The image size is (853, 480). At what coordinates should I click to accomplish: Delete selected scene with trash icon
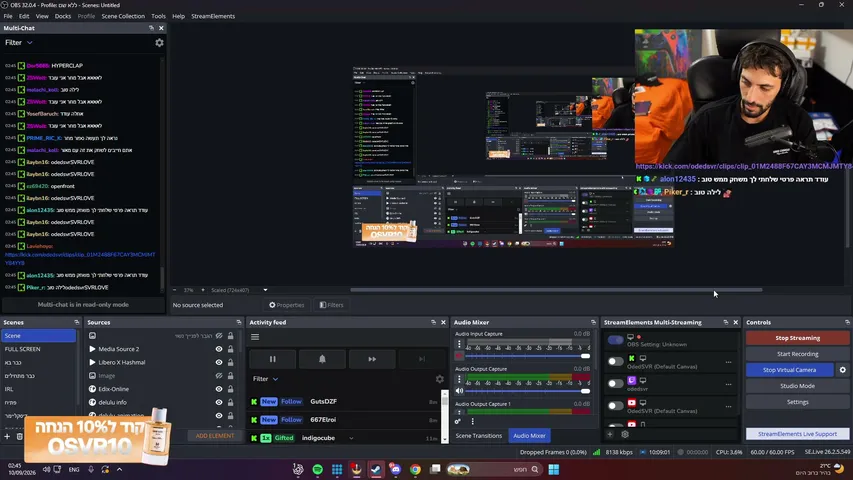20,436
